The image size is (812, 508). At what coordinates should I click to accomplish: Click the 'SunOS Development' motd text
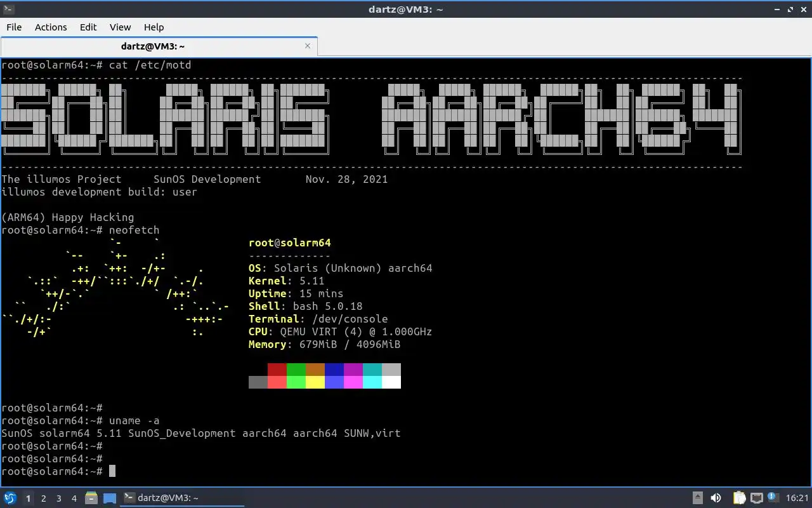click(x=207, y=179)
